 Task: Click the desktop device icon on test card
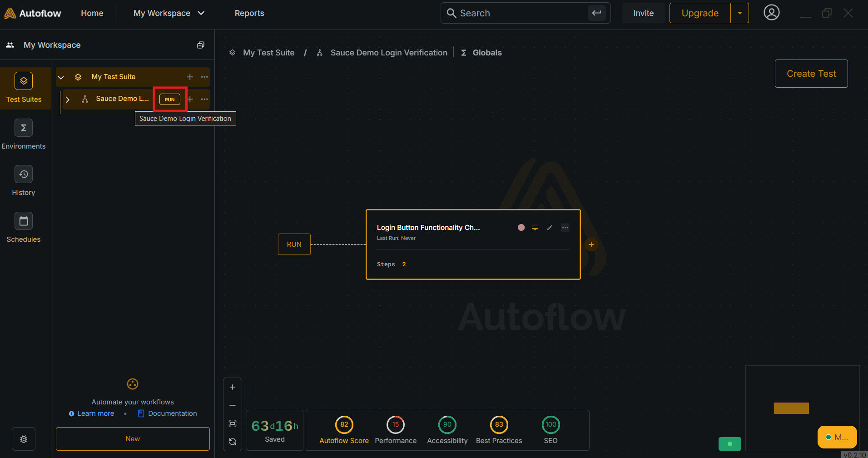[x=535, y=228]
